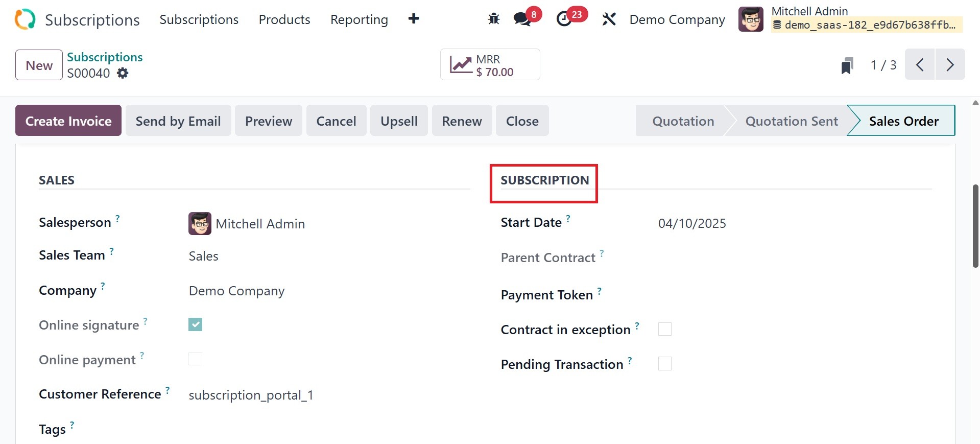Open the debug bug icon menu
This screenshot has width=980, height=444.
493,19
